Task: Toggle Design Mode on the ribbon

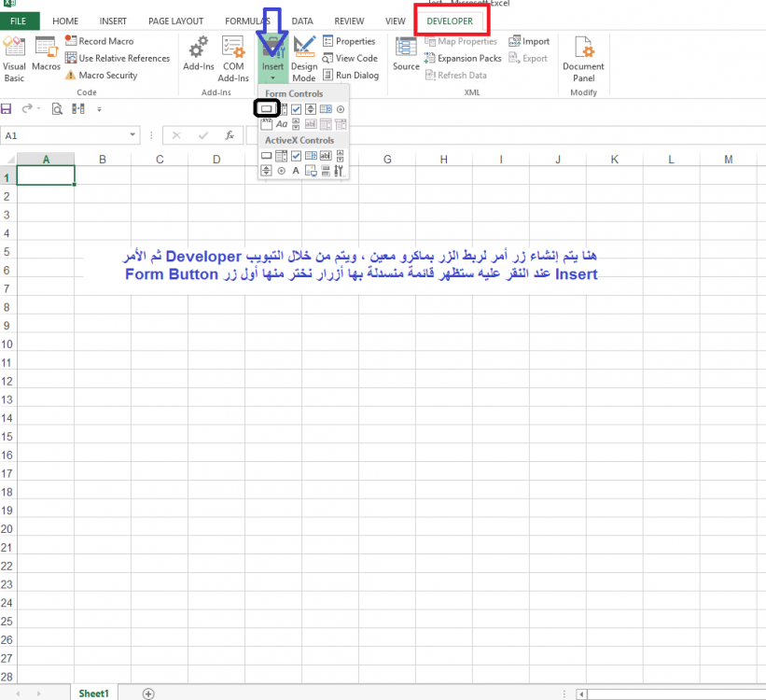Action: click(x=304, y=59)
